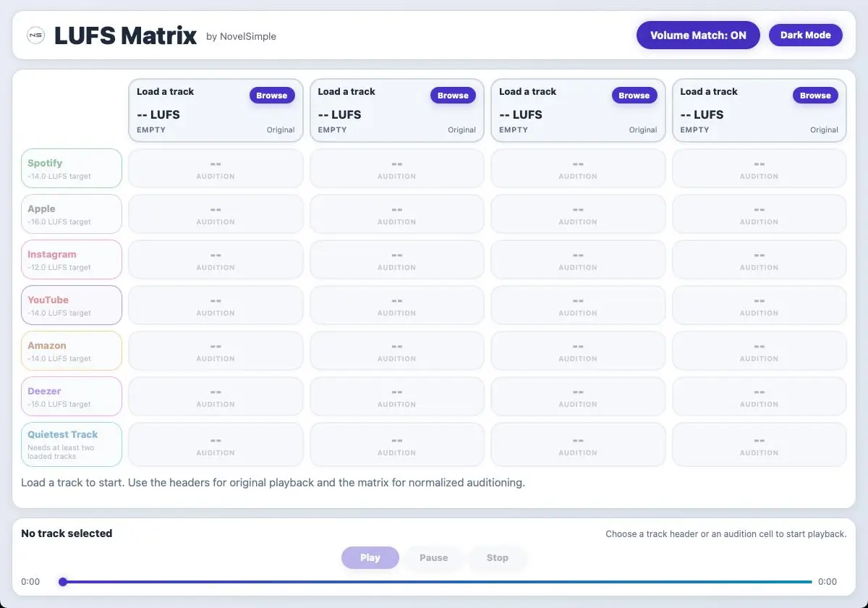Select the Spotify platform row label
This screenshot has height=608, width=868.
pyautogui.click(x=72, y=169)
